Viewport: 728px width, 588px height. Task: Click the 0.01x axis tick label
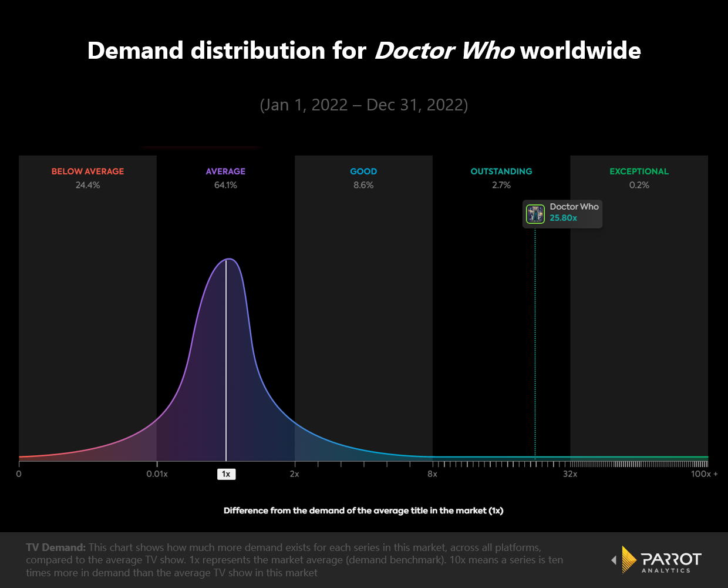[157, 474]
